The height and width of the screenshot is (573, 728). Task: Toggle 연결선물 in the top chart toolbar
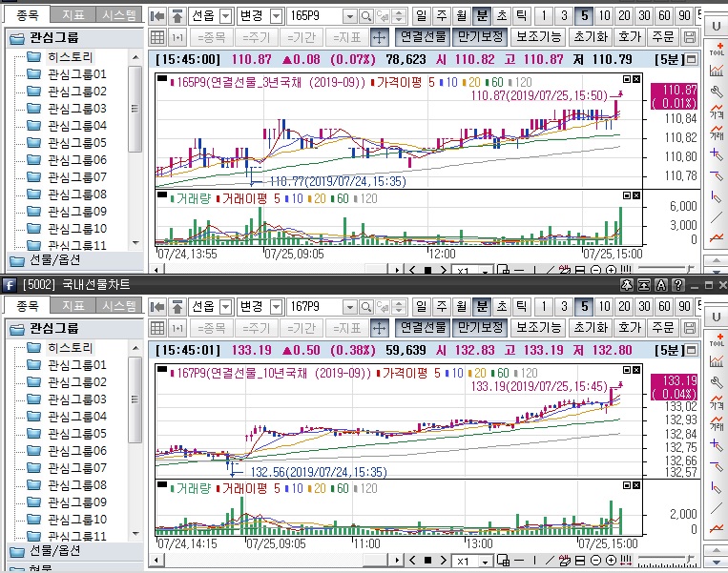click(423, 37)
